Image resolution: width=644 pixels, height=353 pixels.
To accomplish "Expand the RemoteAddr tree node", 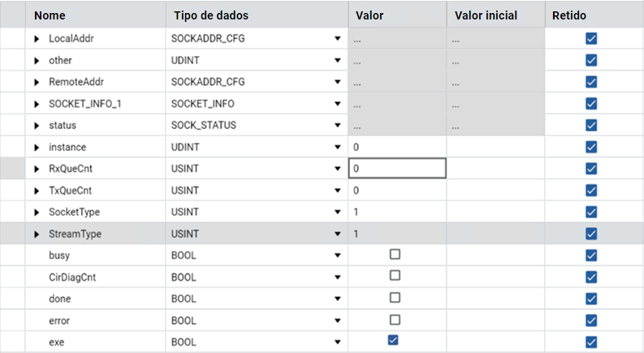I will [x=37, y=82].
